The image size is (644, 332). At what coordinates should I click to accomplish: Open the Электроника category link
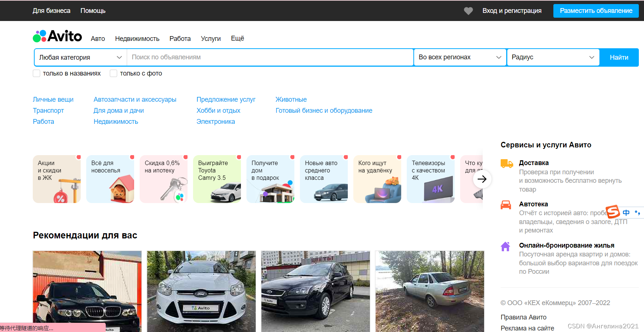tap(216, 121)
